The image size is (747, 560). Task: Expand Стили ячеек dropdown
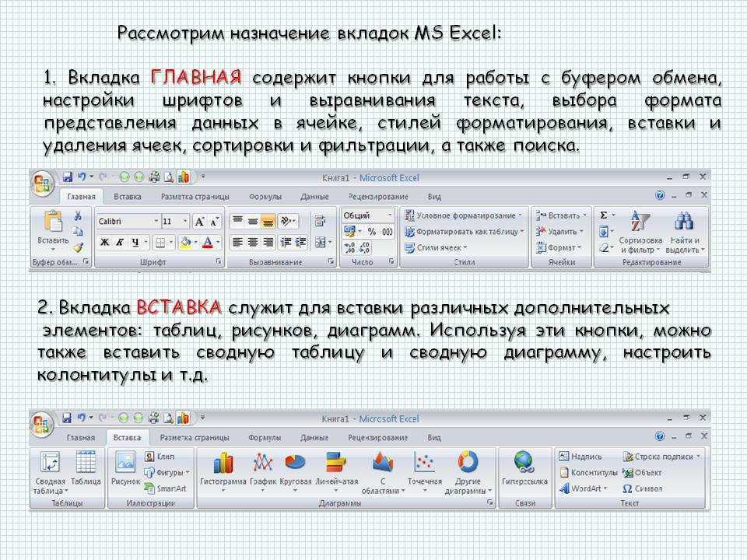pyautogui.click(x=465, y=247)
